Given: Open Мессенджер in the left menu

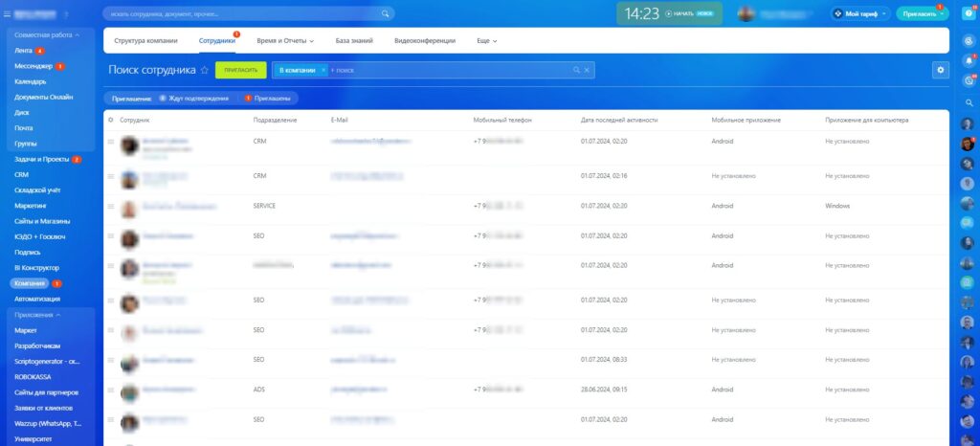Looking at the screenshot, I should tap(33, 66).
